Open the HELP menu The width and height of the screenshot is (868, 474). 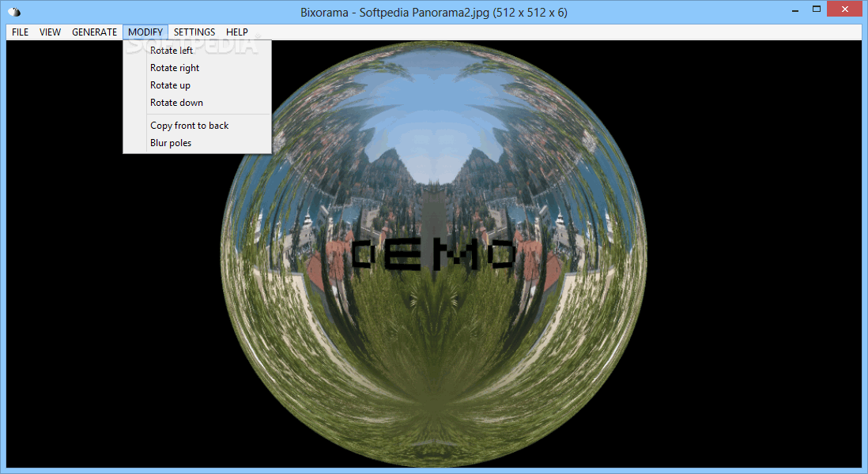click(237, 32)
